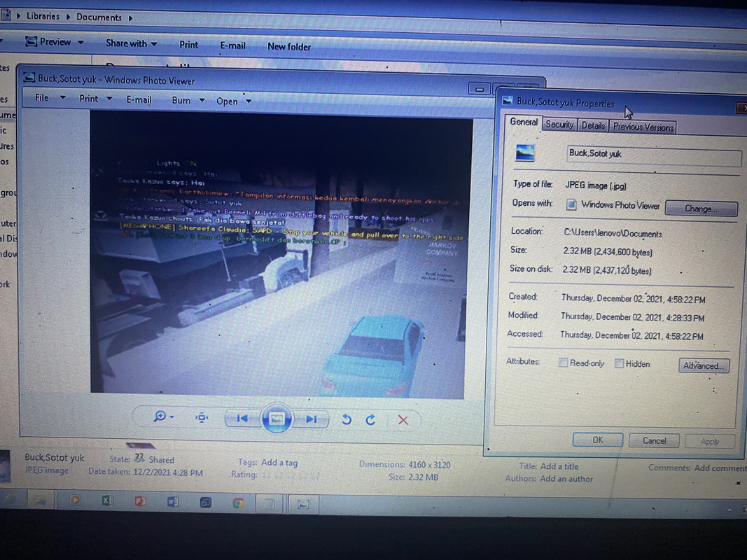The height and width of the screenshot is (560, 747).
Task: Open Word from the taskbar
Action: pos(172,501)
